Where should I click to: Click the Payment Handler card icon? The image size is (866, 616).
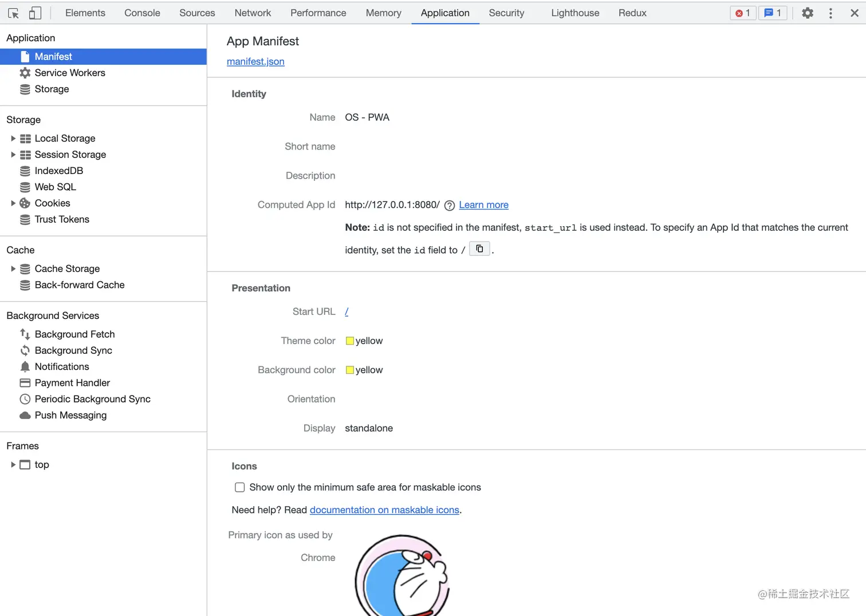pyautogui.click(x=25, y=383)
